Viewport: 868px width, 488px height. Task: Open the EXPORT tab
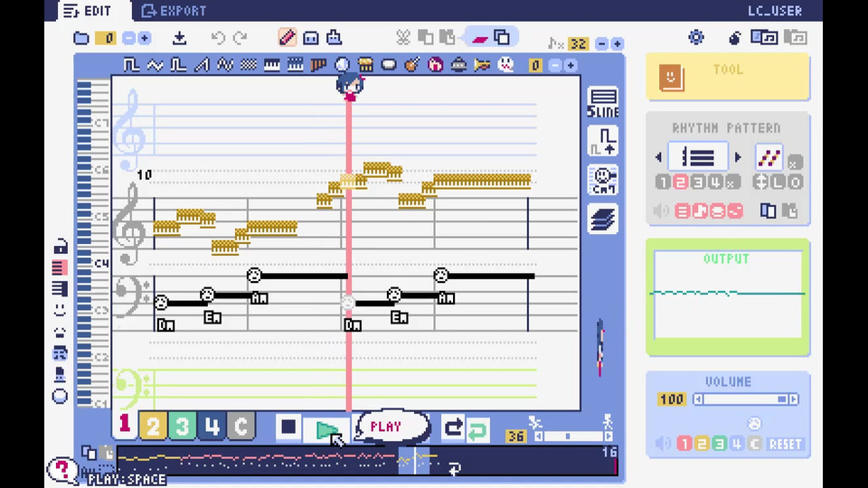(x=174, y=11)
